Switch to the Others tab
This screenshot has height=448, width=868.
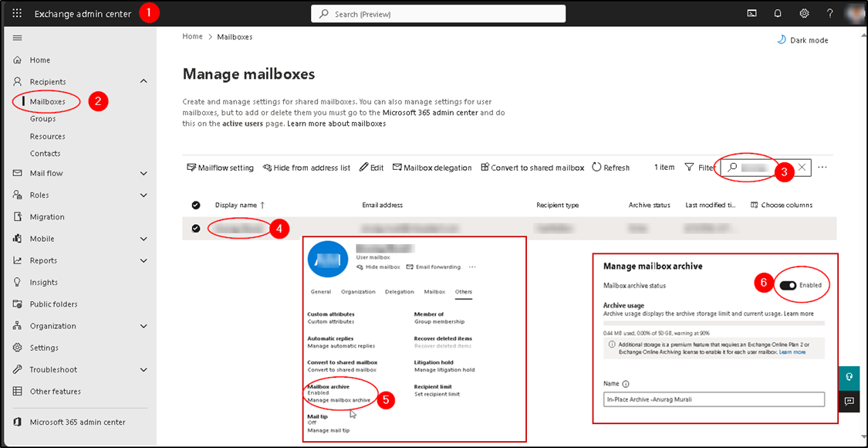tap(464, 292)
